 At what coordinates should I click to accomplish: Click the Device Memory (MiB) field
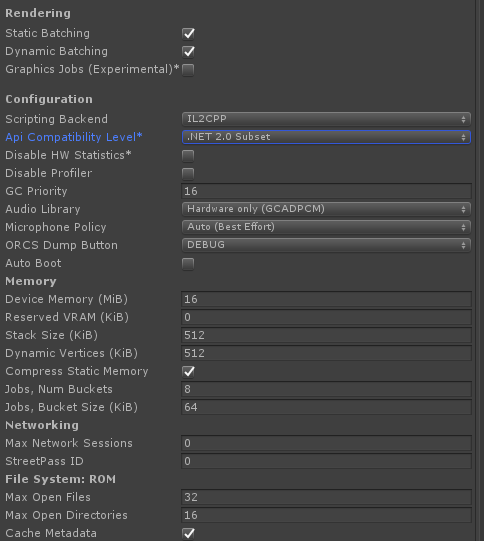point(326,299)
